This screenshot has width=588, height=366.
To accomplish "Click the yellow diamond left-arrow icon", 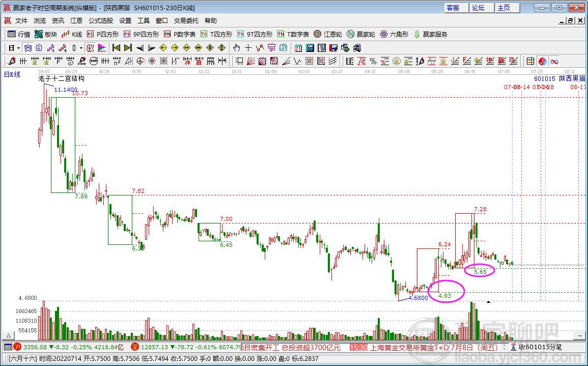I will click(x=163, y=48).
